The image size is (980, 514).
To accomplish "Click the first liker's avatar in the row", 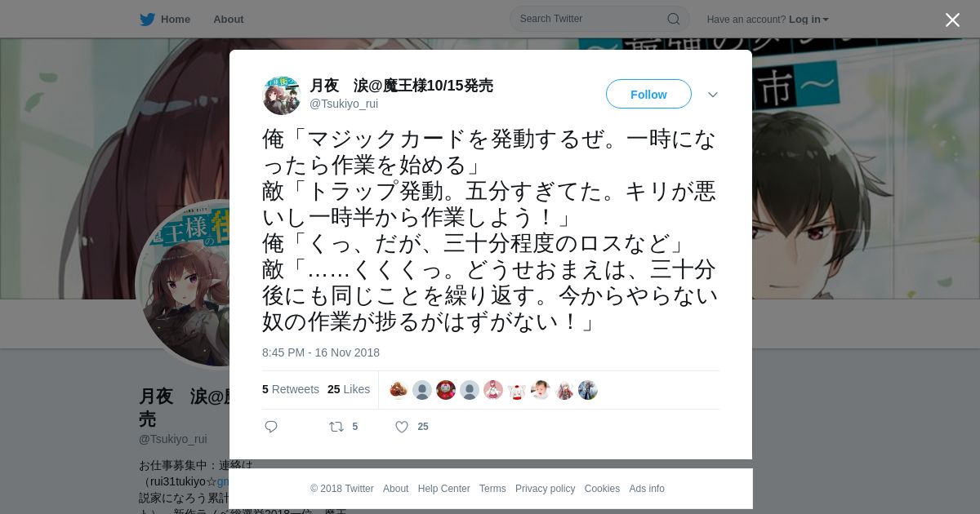I will click(x=399, y=390).
